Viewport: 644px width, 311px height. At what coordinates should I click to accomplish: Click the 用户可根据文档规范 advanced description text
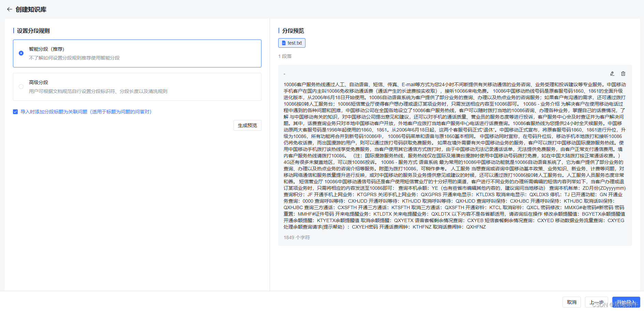[x=98, y=91]
